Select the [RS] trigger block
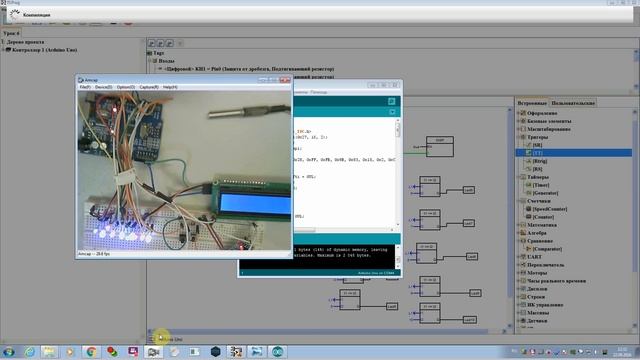Image resolution: width=640 pixels, height=360 pixels. click(537, 169)
